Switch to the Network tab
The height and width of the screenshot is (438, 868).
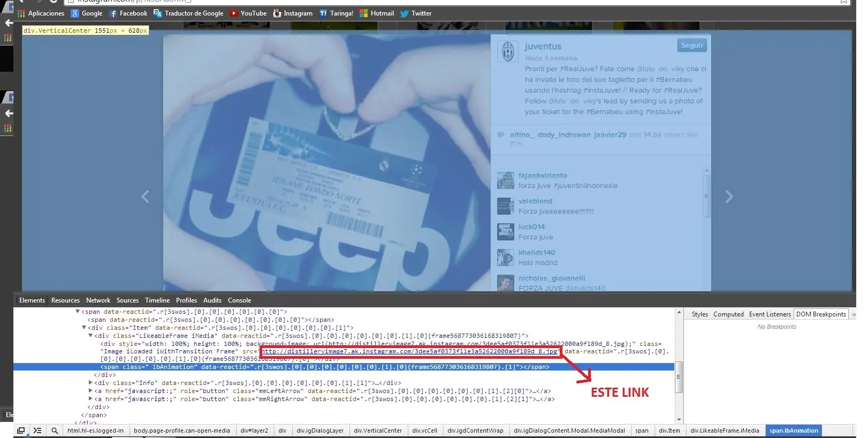pyautogui.click(x=98, y=300)
